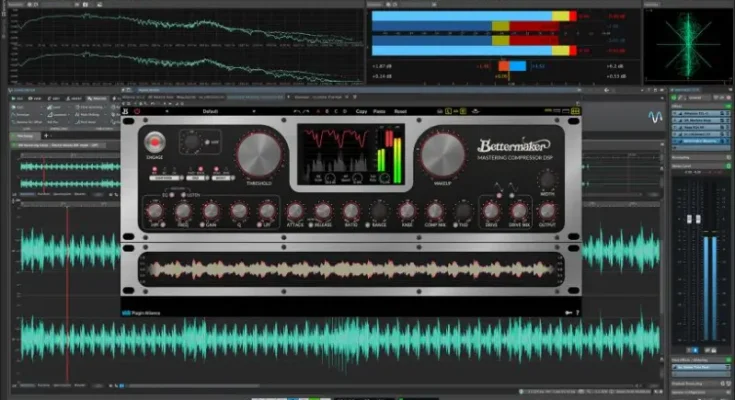This screenshot has height=400, width=735.
Task: Click the OUTPUT knob
Action: click(546, 211)
